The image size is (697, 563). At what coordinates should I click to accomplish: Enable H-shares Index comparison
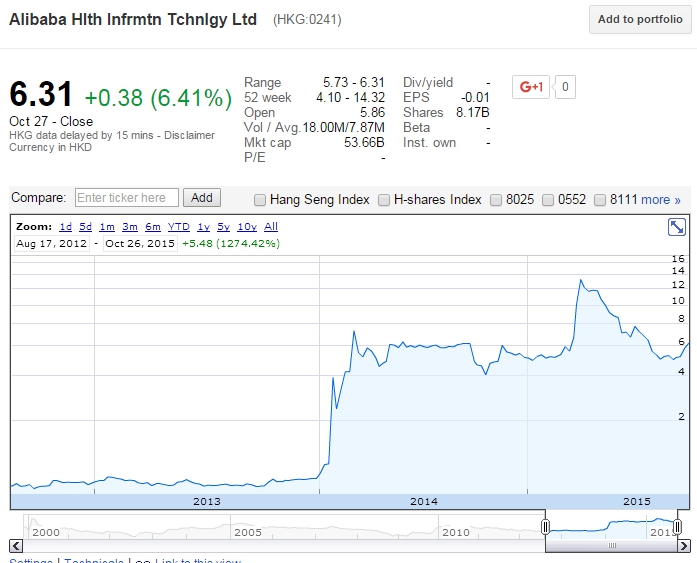coord(384,200)
